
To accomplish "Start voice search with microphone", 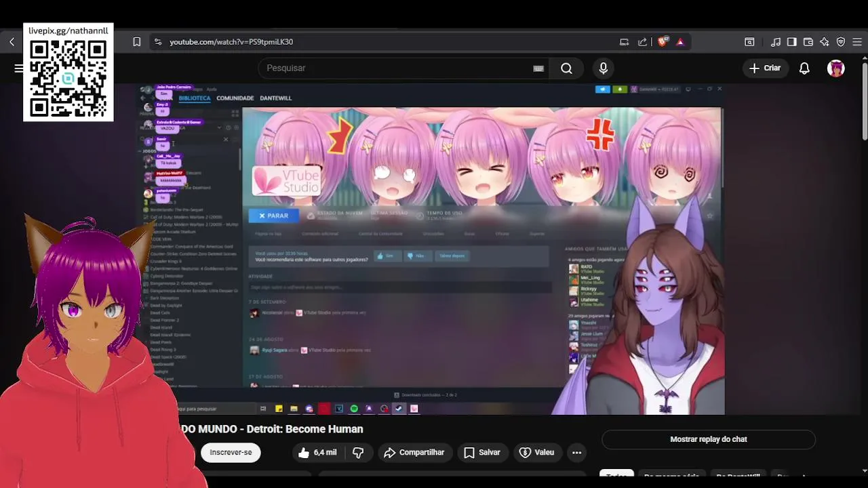I will pyautogui.click(x=603, y=68).
